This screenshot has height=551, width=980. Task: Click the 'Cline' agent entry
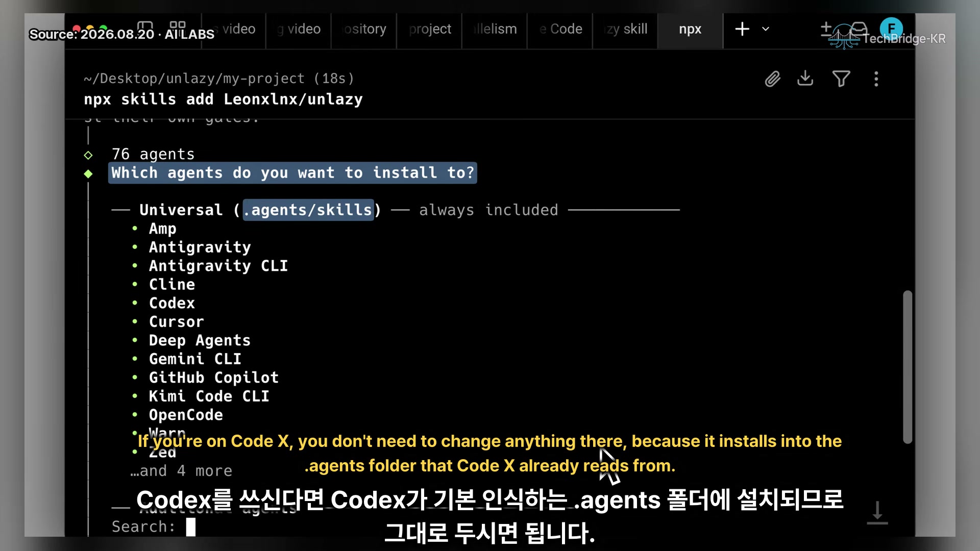pos(172,284)
